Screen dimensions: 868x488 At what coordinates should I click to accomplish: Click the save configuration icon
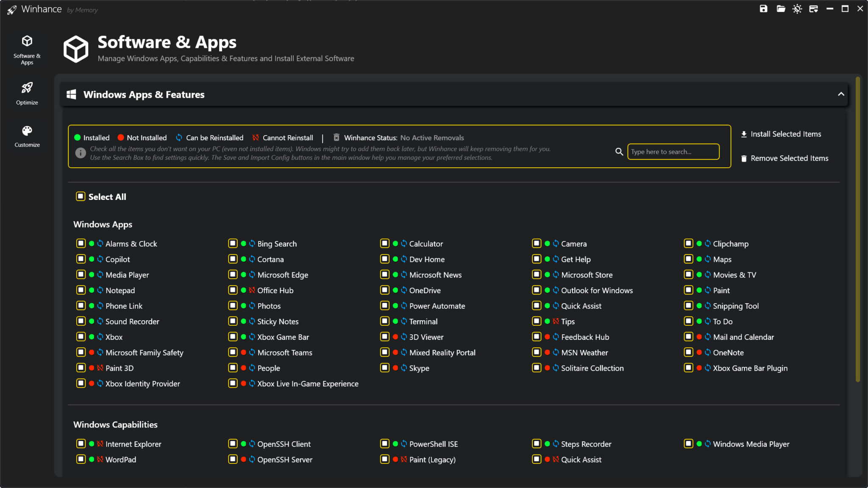[764, 8]
